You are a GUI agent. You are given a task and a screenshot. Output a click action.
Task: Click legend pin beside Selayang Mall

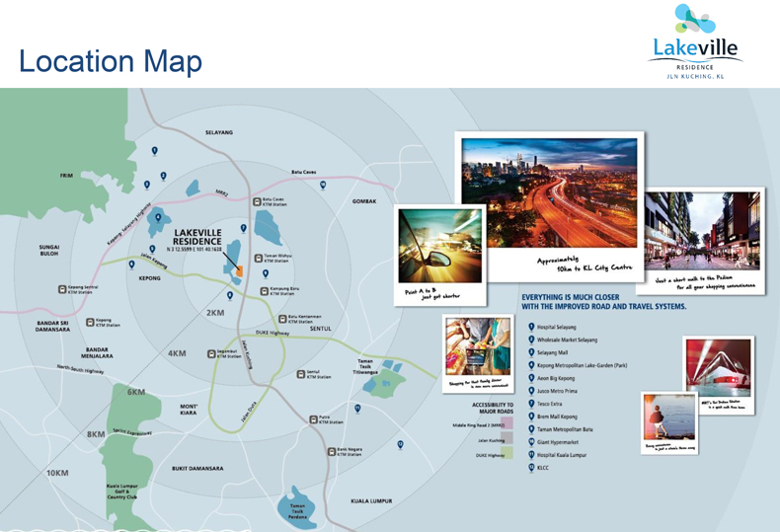(x=531, y=352)
